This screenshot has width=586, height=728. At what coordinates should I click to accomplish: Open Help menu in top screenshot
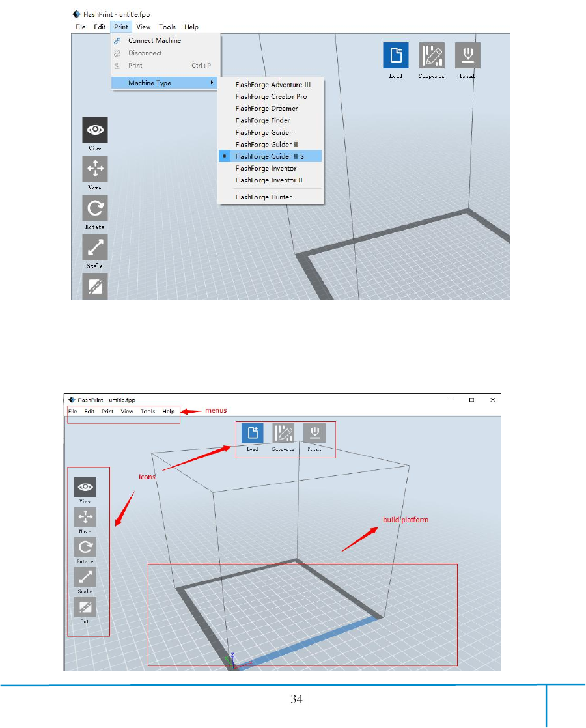(x=191, y=27)
